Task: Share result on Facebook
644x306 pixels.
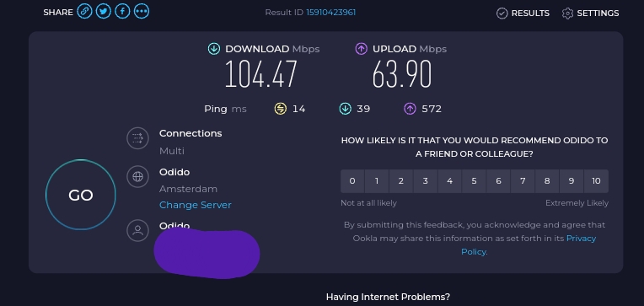Action: point(122,12)
